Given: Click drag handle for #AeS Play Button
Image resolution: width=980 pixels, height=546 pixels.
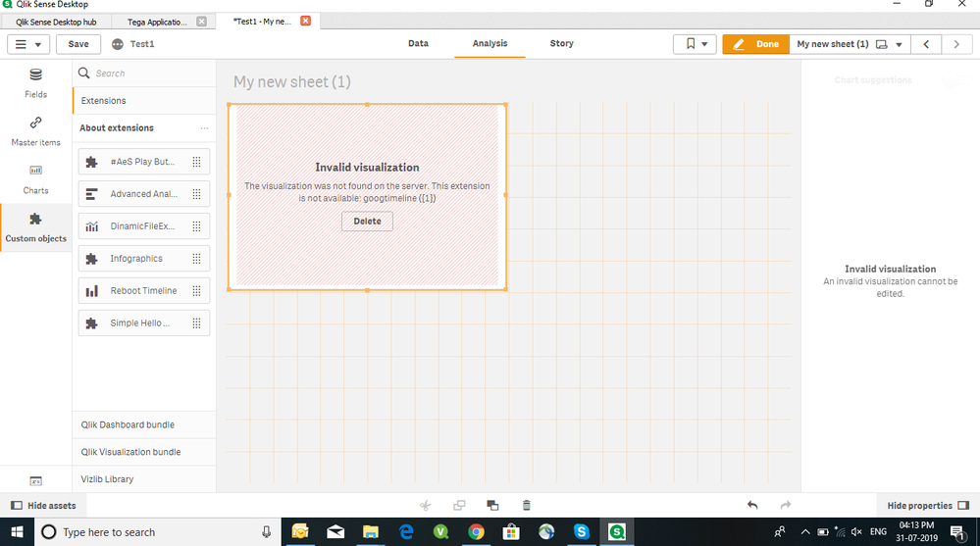Looking at the screenshot, I should (196, 162).
